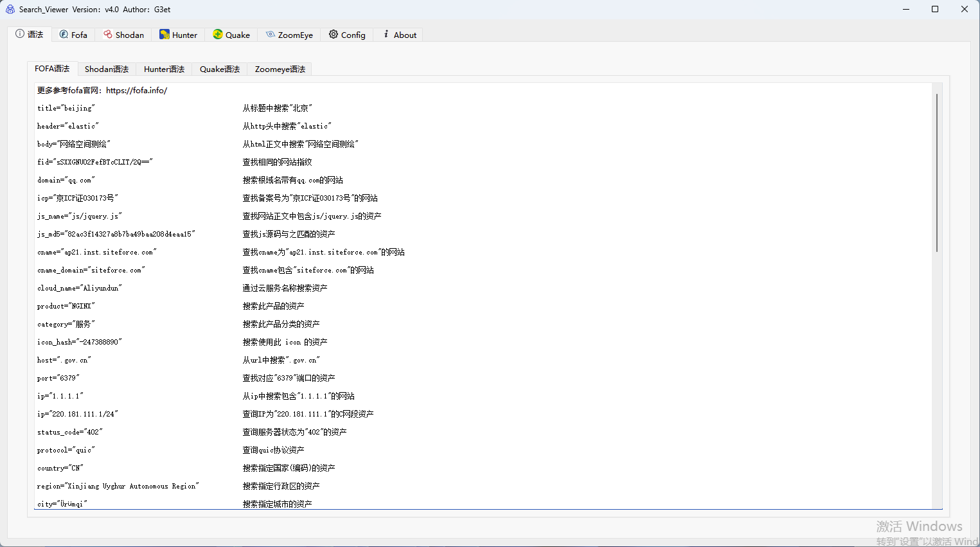The height and width of the screenshot is (547, 980).
Task: Click the vertical scrollbar thumb in syntax list
Action: point(937,172)
